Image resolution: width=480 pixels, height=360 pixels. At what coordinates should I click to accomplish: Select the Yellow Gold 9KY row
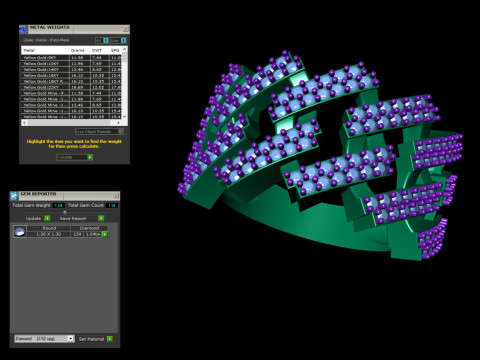pos(72,58)
